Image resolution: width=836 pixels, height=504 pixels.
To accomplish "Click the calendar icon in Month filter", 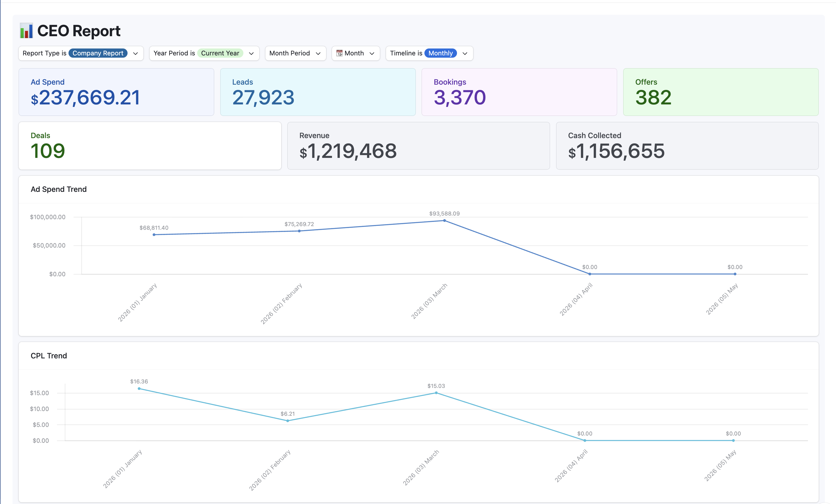I will (x=339, y=53).
